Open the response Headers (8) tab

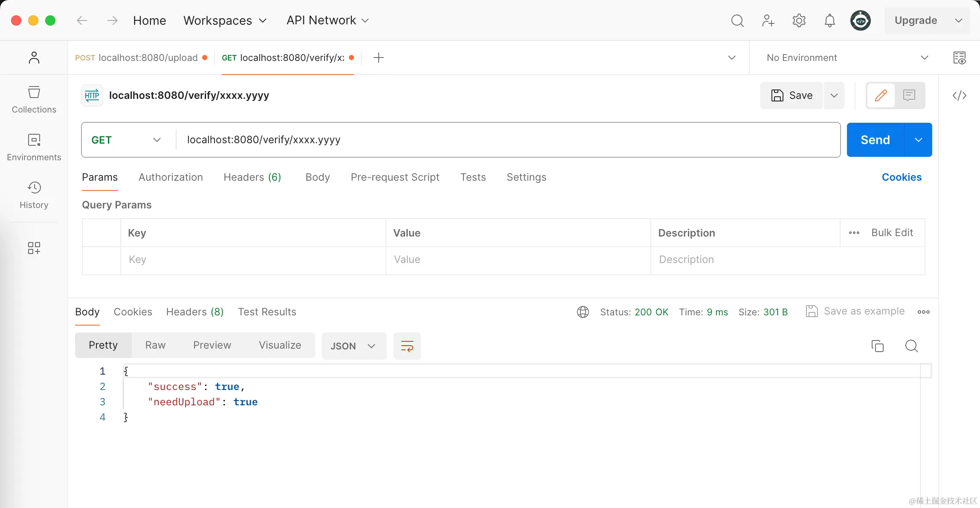[195, 312]
